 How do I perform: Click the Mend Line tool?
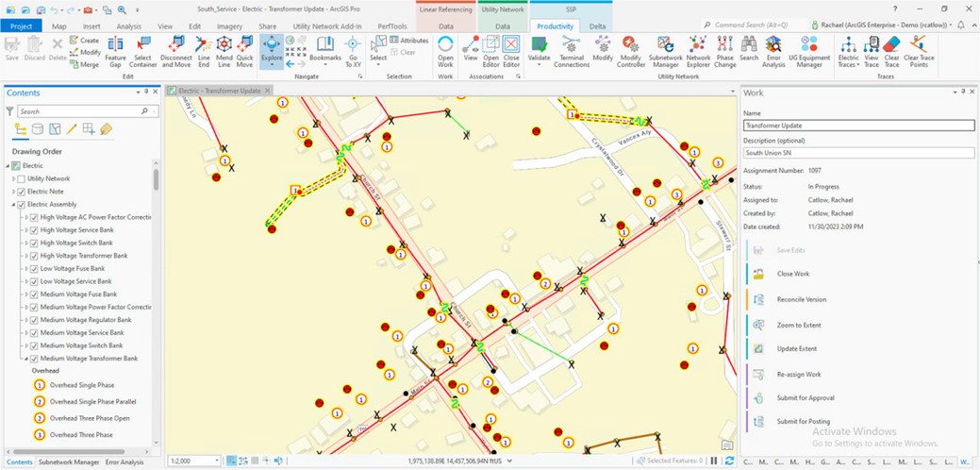click(224, 49)
